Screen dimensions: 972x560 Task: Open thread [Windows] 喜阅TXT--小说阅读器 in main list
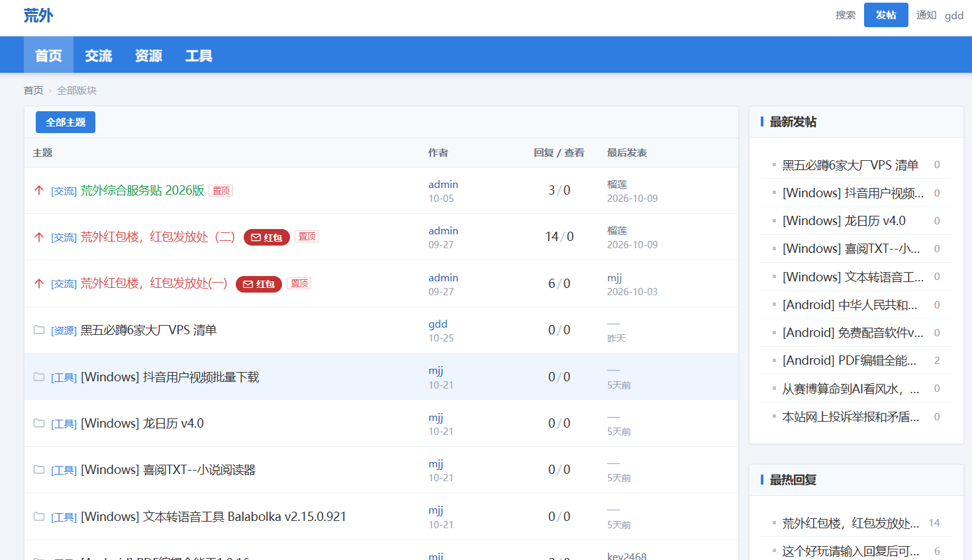168,469
